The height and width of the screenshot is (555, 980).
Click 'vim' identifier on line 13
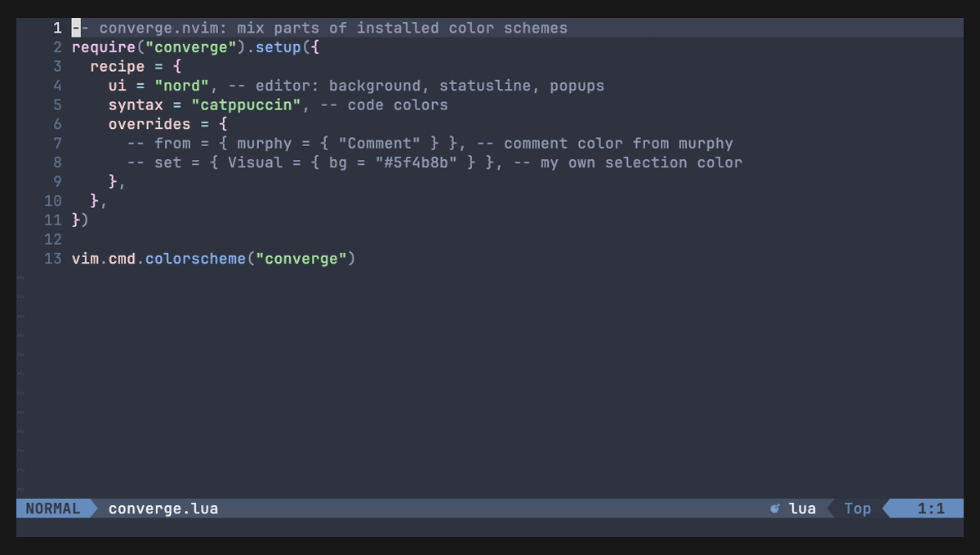(86, 259)
